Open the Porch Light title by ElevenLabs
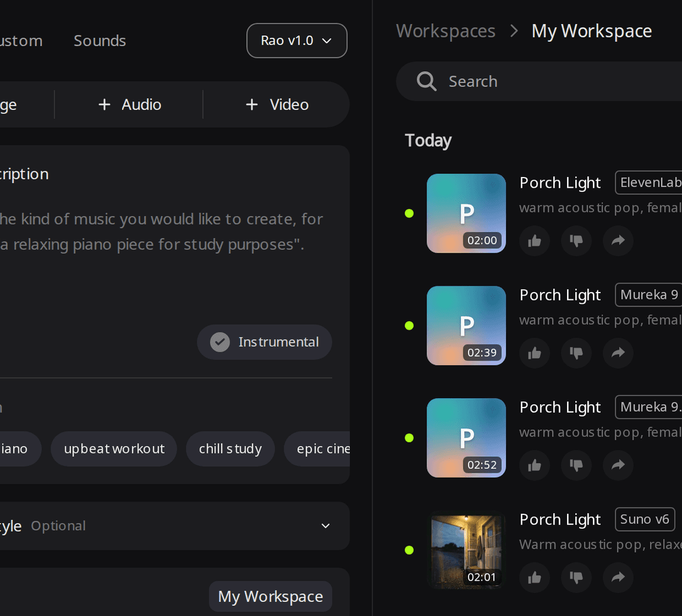This screenshot has width=682, height=616. (559, 183)
